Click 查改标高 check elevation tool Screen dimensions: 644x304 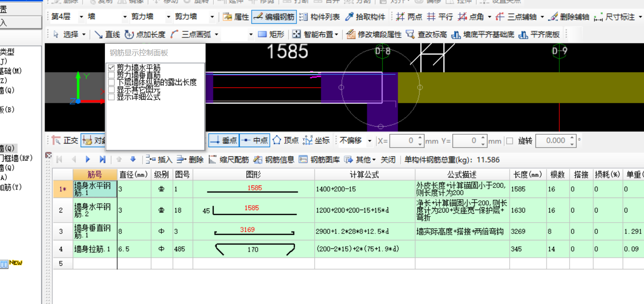click(426, 34)
